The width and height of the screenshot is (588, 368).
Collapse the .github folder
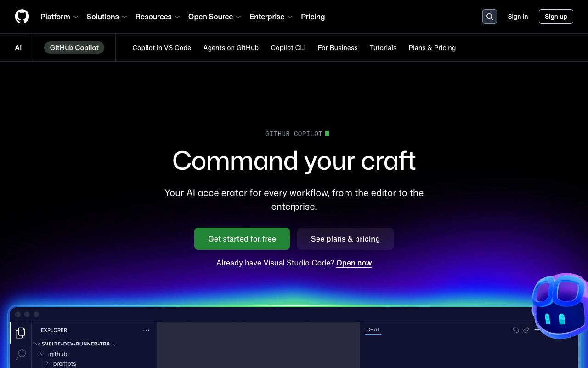point(53,354)
